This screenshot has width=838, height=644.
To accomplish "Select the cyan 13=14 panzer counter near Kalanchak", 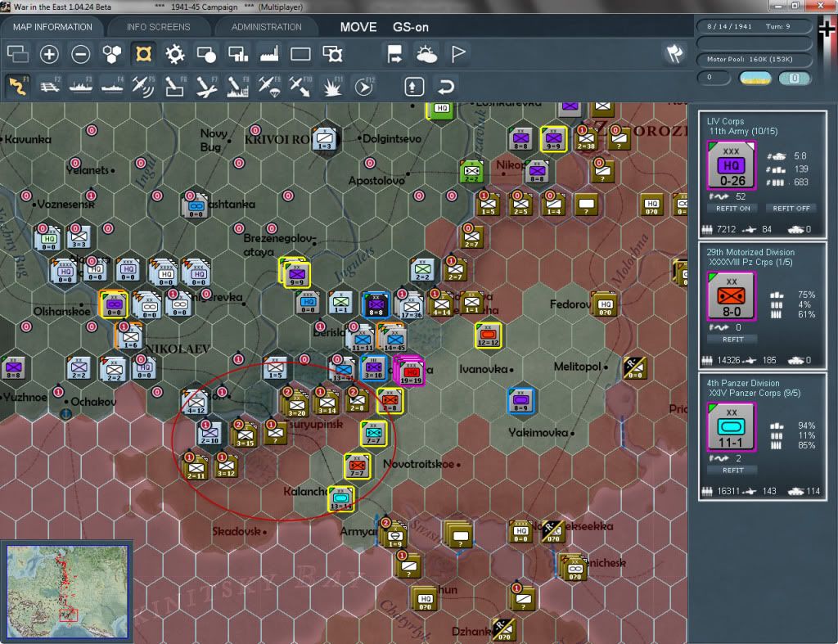I will click(341, 499).
